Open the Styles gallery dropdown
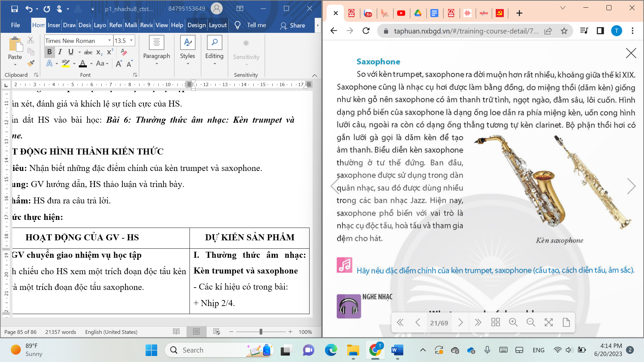This screenshot has height=362, width=644. 187,64
